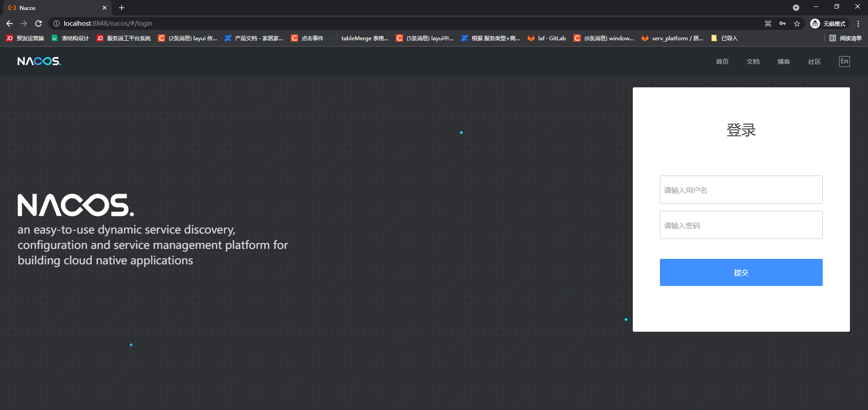Screen dimensions: 868x410
Task: Open 文档 in Nacos header
Action: 753,62
